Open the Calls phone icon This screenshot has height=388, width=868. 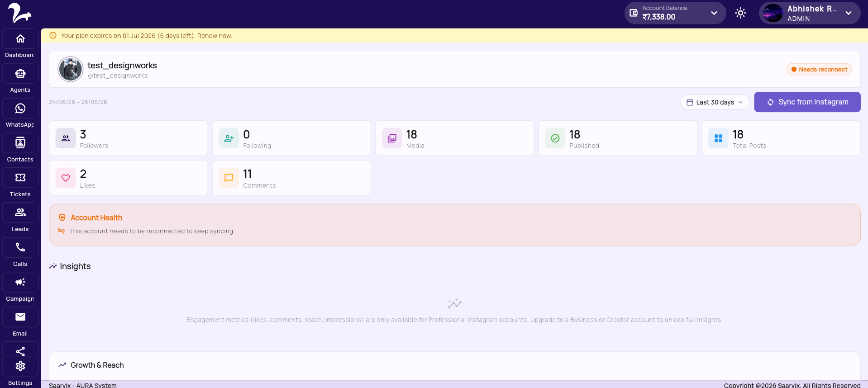click(20, 248)
